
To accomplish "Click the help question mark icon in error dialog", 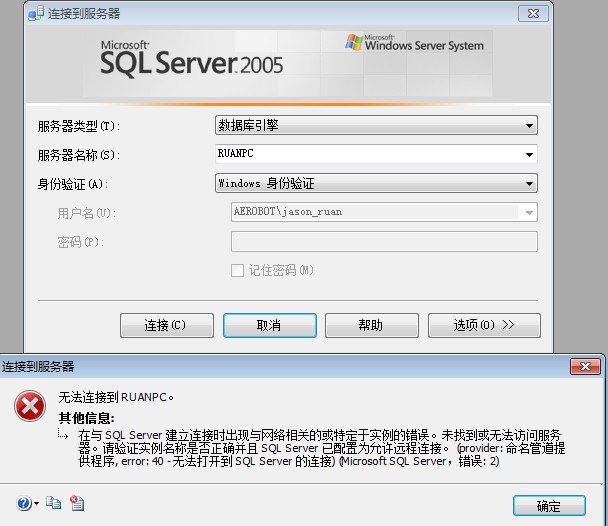I will (24, 503).
